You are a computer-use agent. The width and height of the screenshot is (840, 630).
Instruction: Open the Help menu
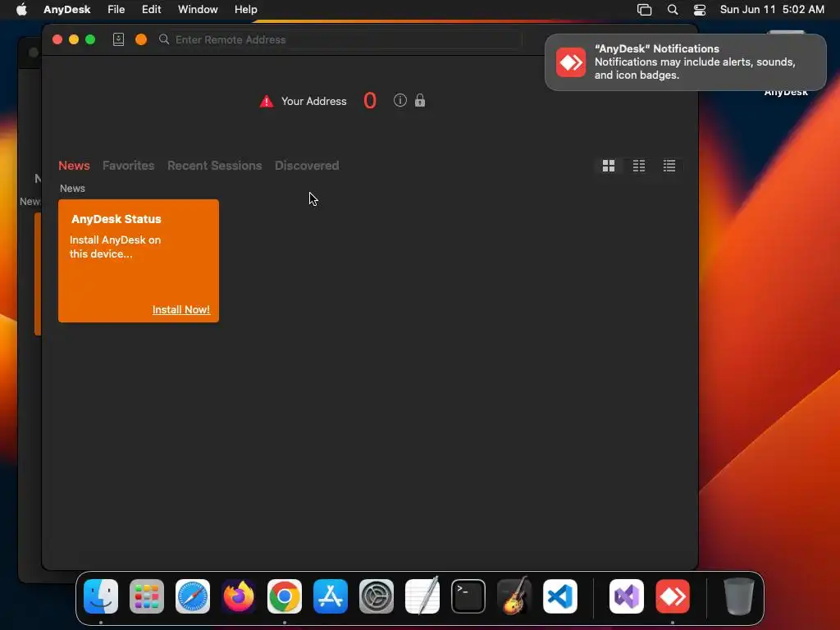coord(246,10)
